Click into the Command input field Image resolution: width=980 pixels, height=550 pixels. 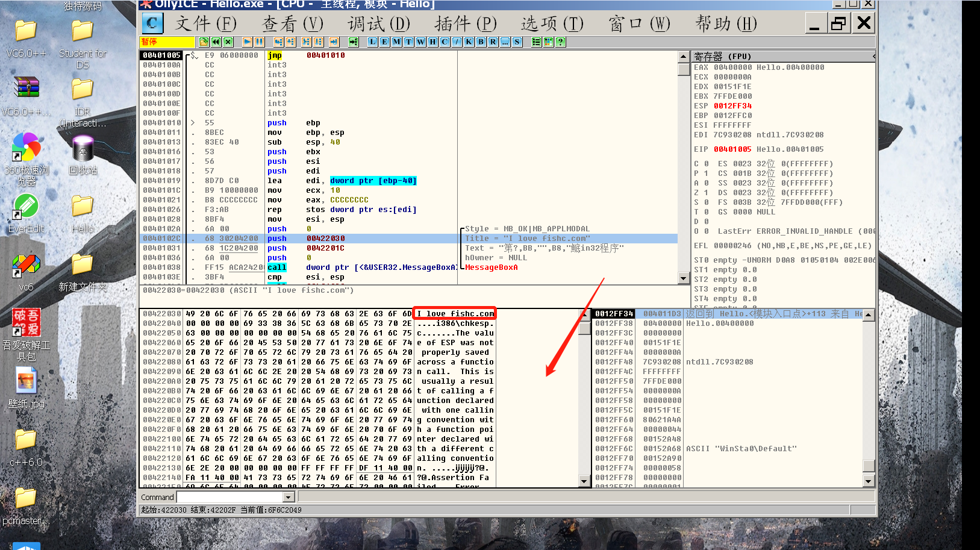coord(230,497)
